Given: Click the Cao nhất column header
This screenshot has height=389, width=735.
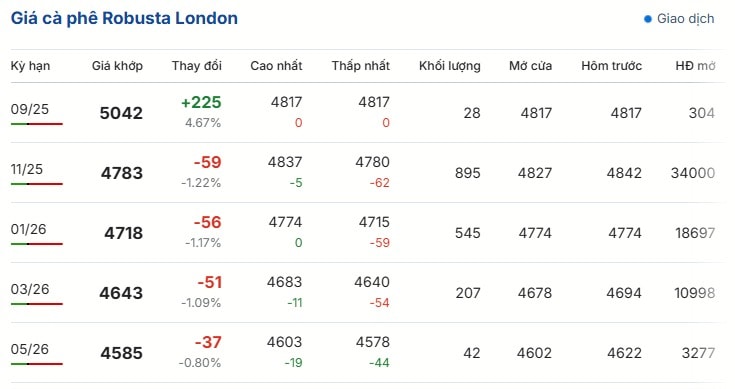Looking at the screenshot, I should point(276,66).
